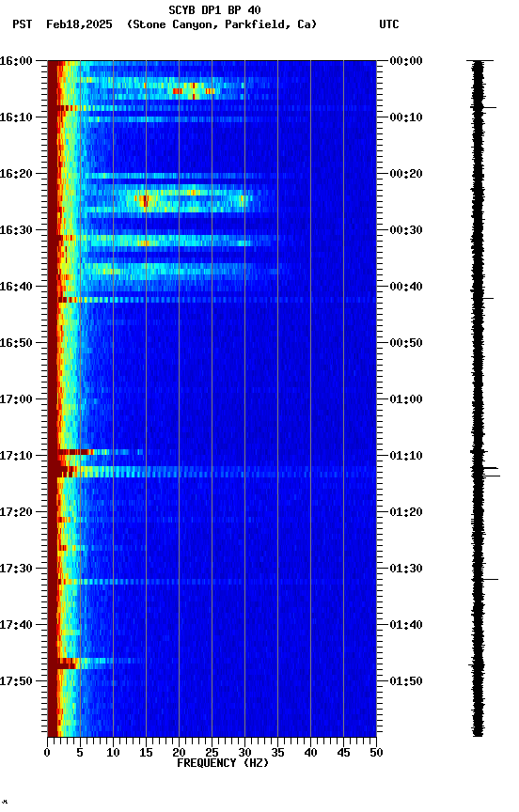Screen dimensions: 519x812
Task: Click the PST time label '17:00'
Action: 16,399
